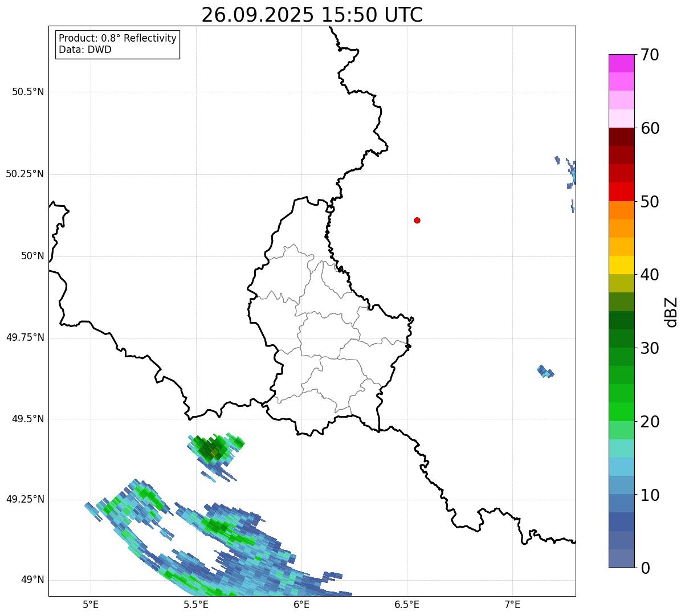685x616 pixels.
Task: Click the small blue echo near 7.15°E
Action: coord(545,372)
